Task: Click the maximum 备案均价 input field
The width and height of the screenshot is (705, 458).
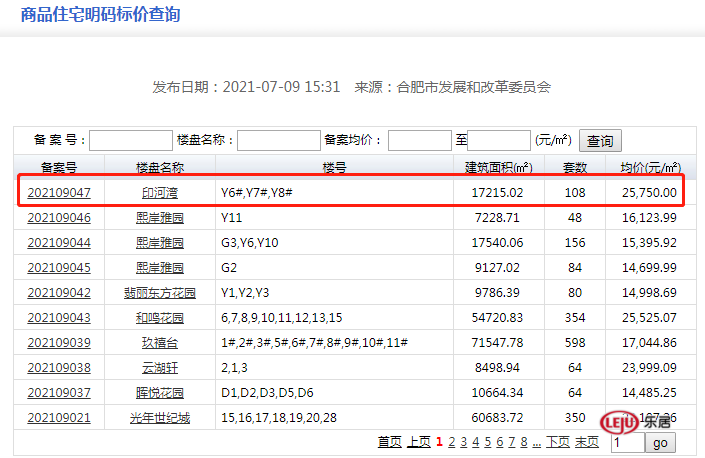Action: pyautogui.click(x=499, y=140)
